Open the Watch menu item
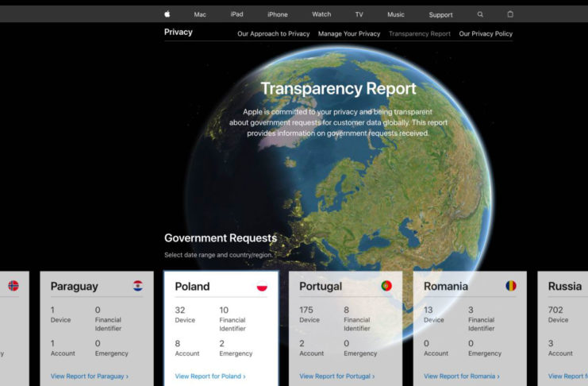 click(321, 14)
